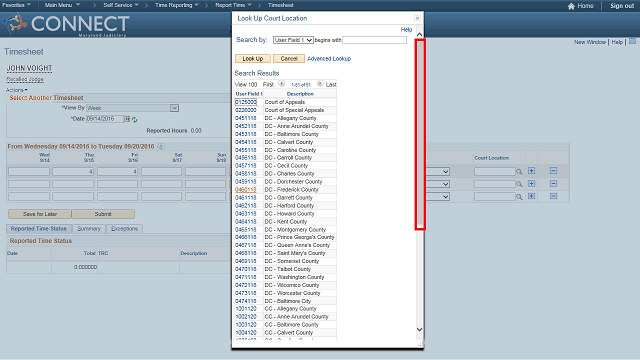Select 0474118 DC - Baltimore City
The image size is (640, 360).
pos(246,301)
